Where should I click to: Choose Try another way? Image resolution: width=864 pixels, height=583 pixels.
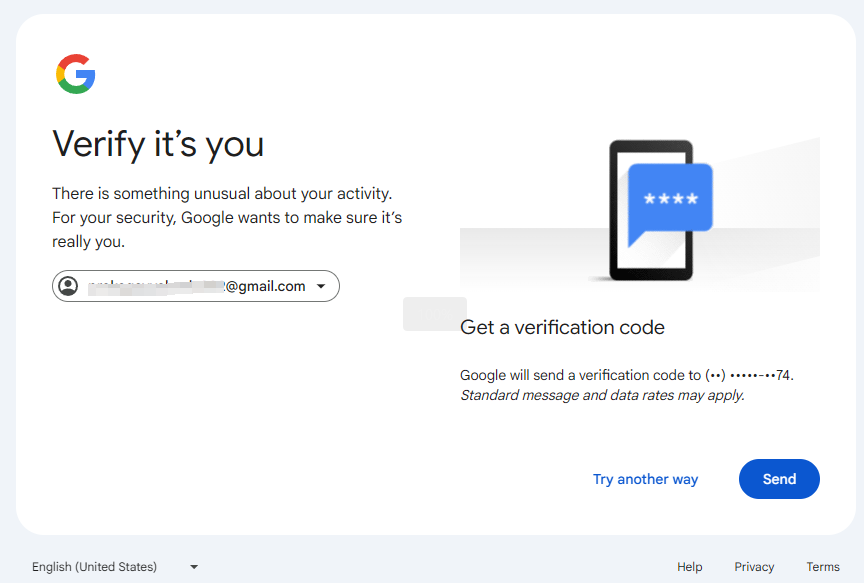[645, 479]
